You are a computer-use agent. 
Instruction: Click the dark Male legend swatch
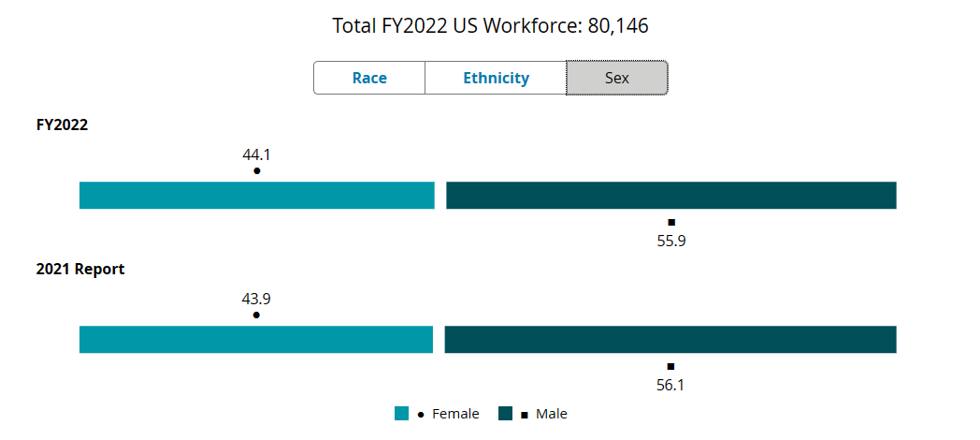pos(506,414)
